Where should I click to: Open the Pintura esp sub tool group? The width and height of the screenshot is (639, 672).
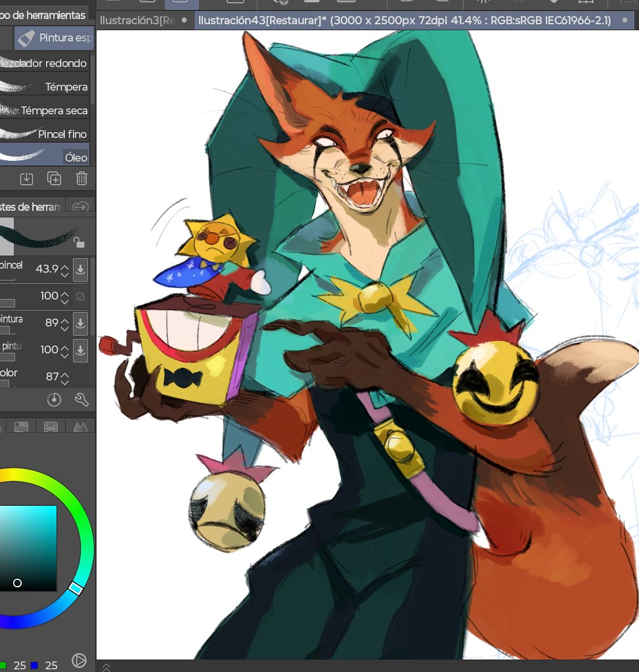point(55,37)
